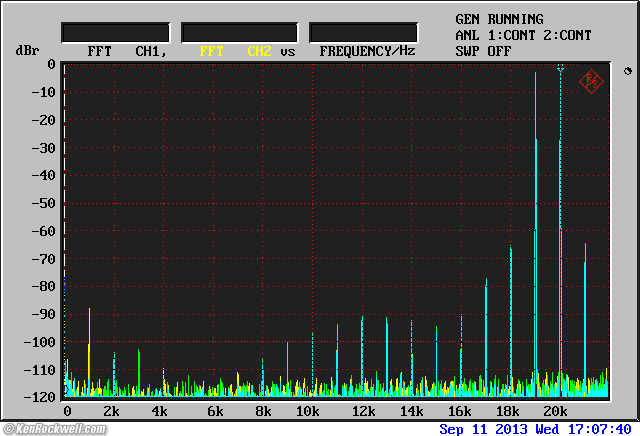The image size is (640, 436).
Task: Click the ANL 1:CONT 2:CONT status line
Action: (x=523, y=35)
